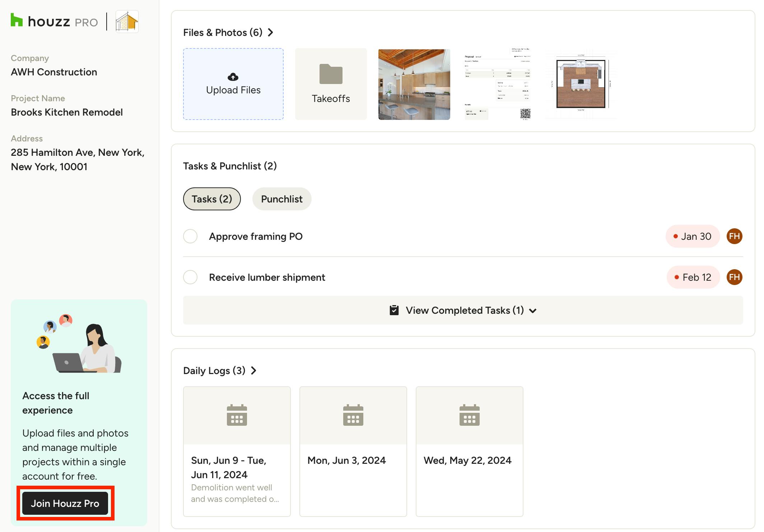This screenshot has height=532, width=764.
Task: Click calendar icon on Jun 9 log
Action: [237, 415]
